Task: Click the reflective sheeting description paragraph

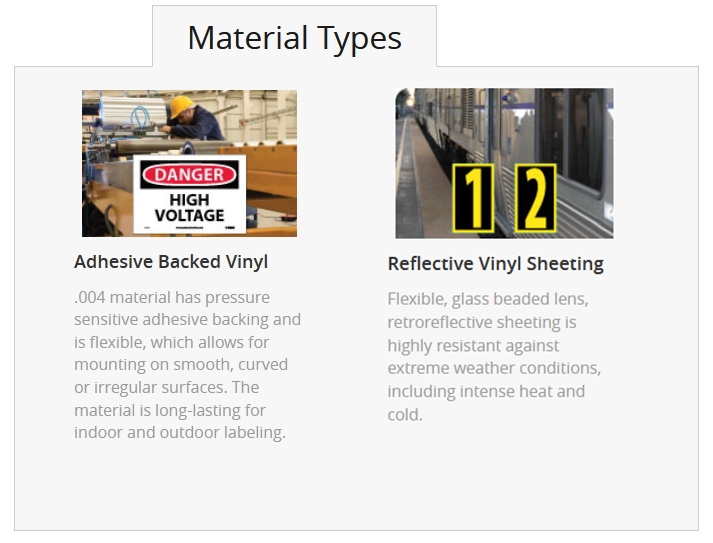Action: click(494, 357)
